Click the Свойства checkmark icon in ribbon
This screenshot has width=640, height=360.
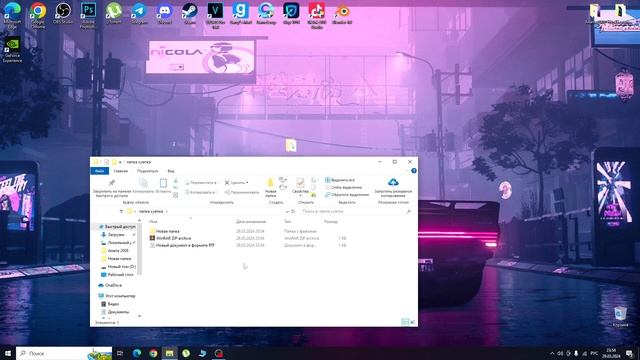300,182
